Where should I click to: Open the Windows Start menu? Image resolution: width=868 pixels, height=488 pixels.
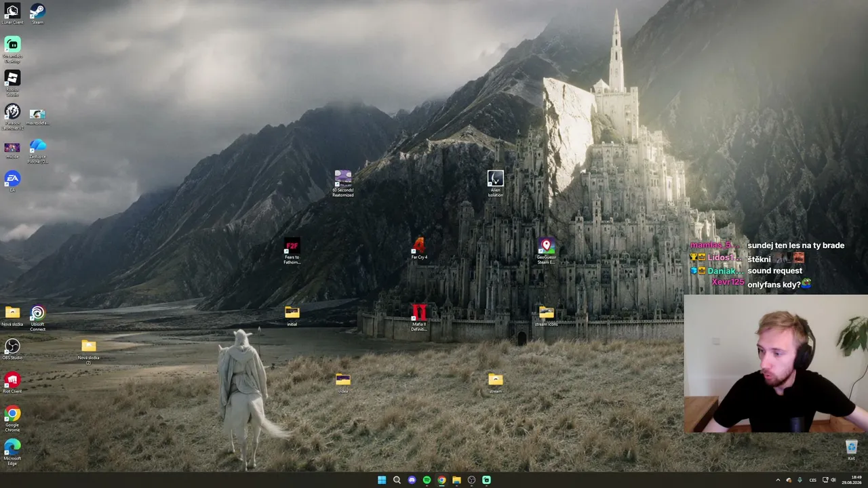pyautogui.click(x=382, y=480)
